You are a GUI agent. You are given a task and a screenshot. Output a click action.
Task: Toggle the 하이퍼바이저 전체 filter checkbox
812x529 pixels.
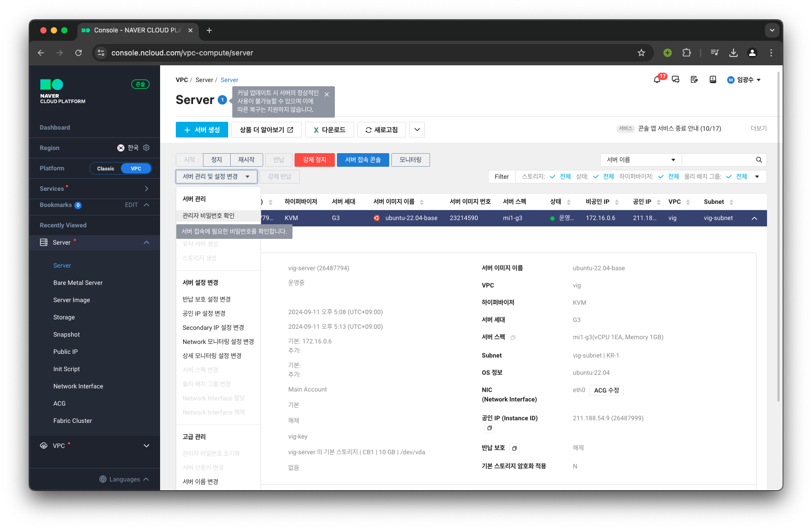tap(661, 177)
